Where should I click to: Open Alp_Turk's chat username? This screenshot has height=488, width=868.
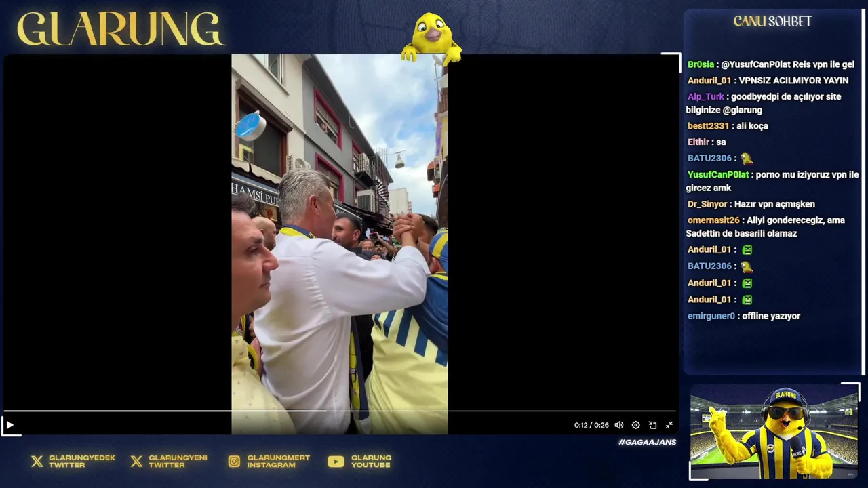(706, 96)
